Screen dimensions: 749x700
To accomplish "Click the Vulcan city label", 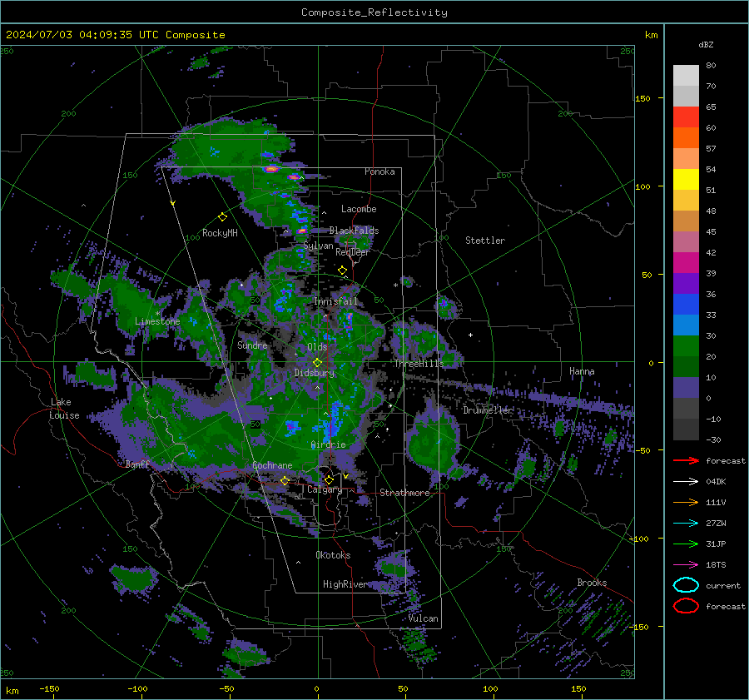I will 424,618.
